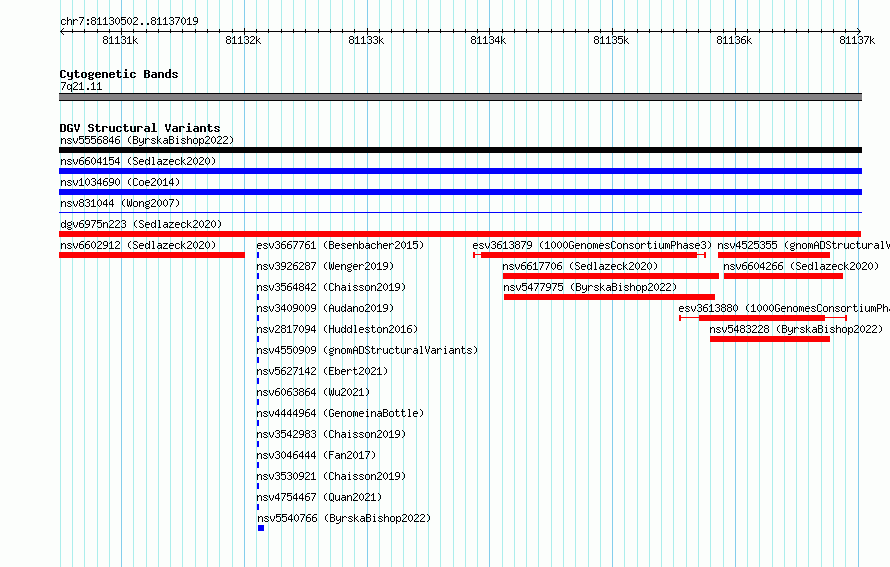890x567 pixels.
Task: Click the red nsv5483228 variant bar
Action: (x=770, y=339)
